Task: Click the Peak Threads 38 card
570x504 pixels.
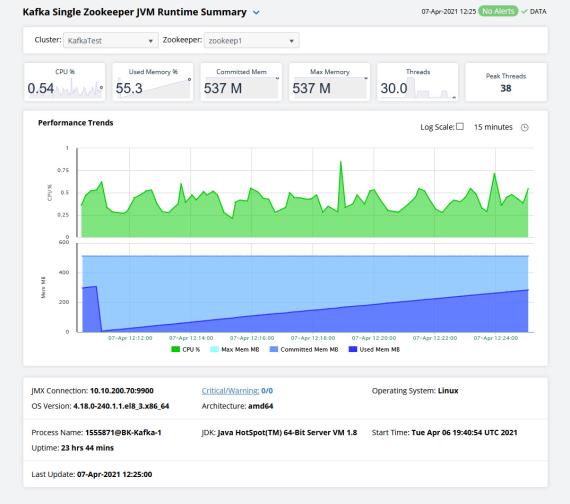Action: click(506, 82)
